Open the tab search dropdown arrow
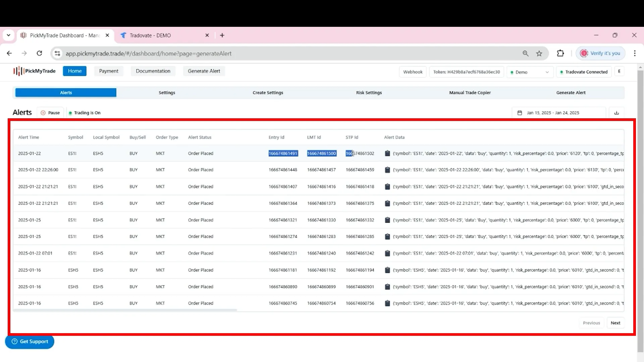Image resolution: width=644 pixels, height=362 pixels. tap(8, 35)
